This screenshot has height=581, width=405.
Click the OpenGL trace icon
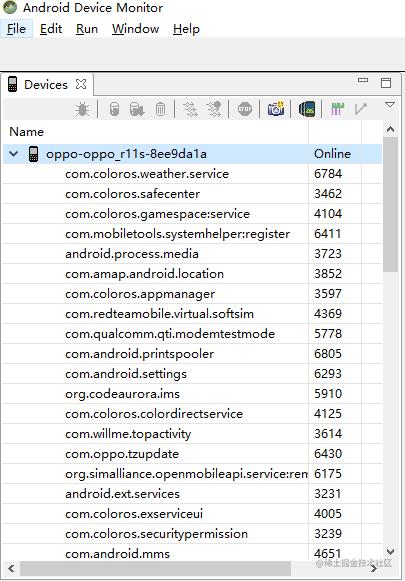click(x=360, y=109)
